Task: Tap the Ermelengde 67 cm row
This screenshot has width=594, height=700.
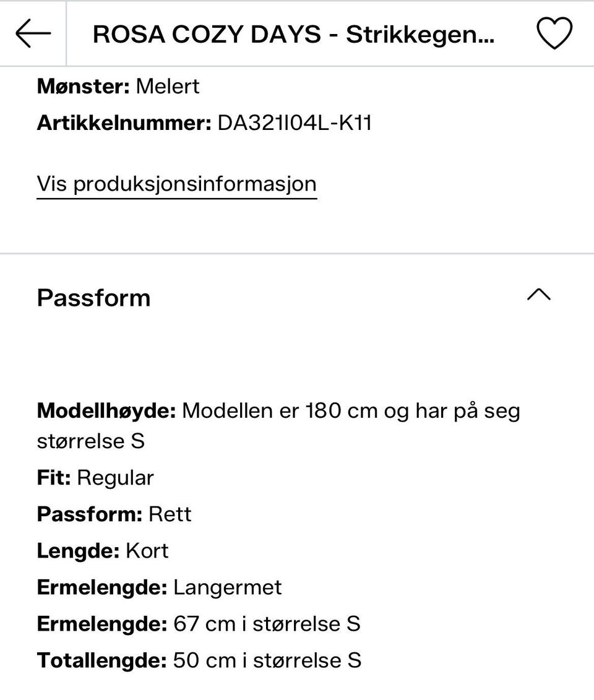Action: click(198, 624)
